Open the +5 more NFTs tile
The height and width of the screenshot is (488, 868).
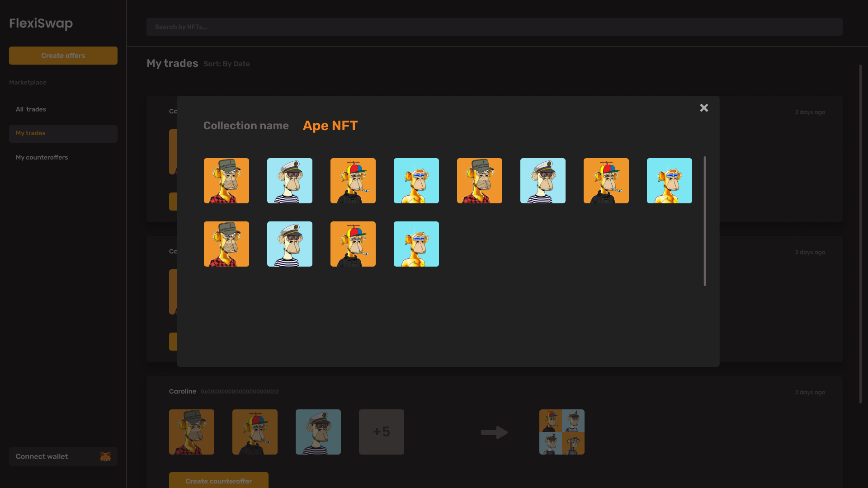[382, 432]
